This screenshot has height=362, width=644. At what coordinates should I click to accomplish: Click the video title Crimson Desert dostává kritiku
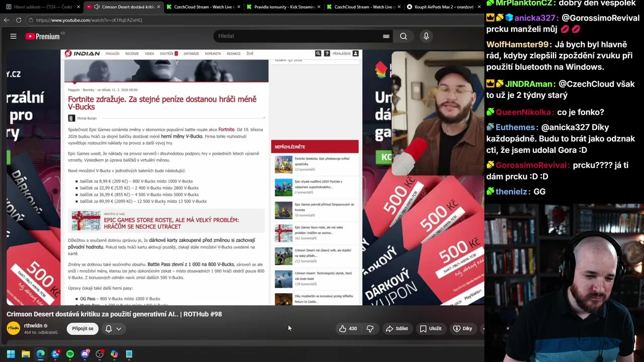114,314
